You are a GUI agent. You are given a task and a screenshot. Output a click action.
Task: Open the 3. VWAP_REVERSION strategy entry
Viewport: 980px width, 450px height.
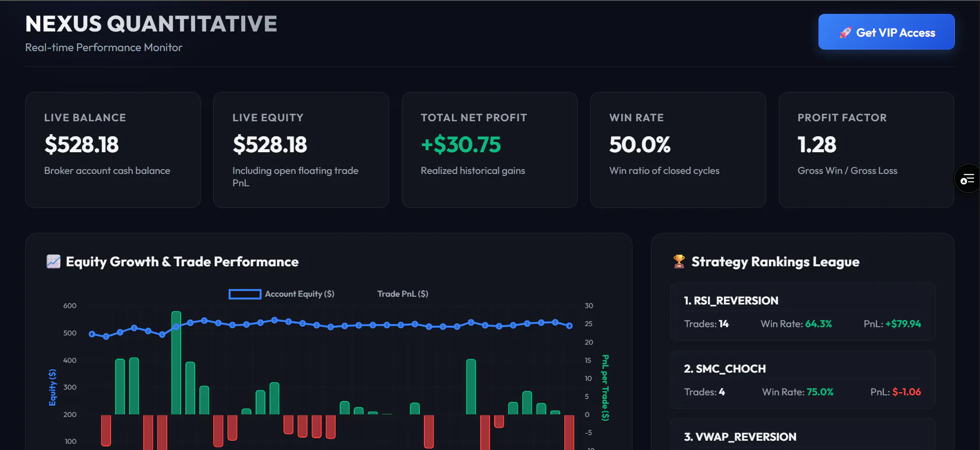(802, 434)
